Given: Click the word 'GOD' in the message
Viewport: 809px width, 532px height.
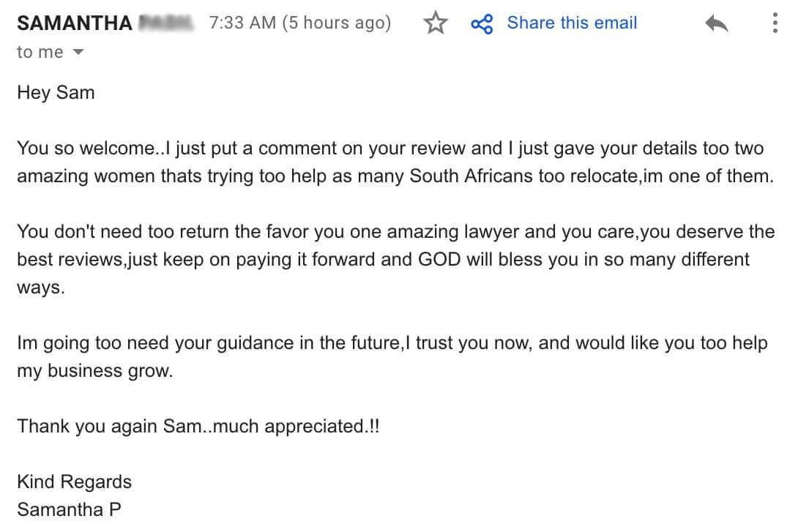Looking at the screenshot, I should (439, 259).
